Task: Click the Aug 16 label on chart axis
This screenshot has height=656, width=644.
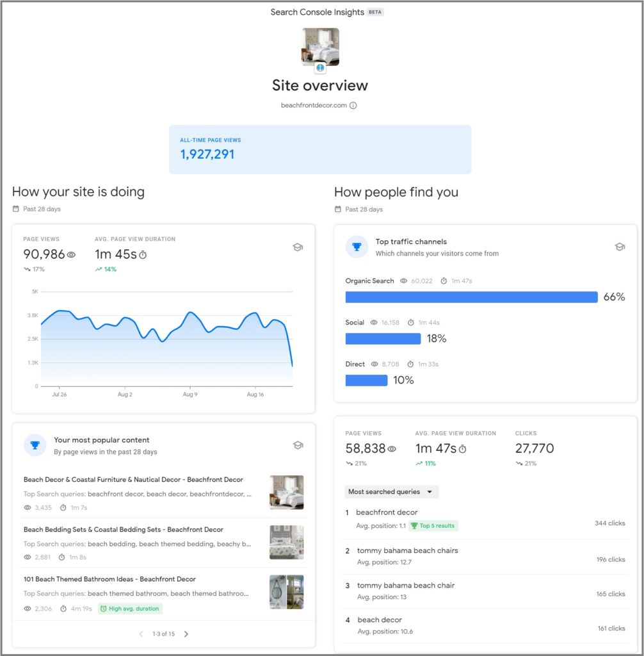Action: 255,395
